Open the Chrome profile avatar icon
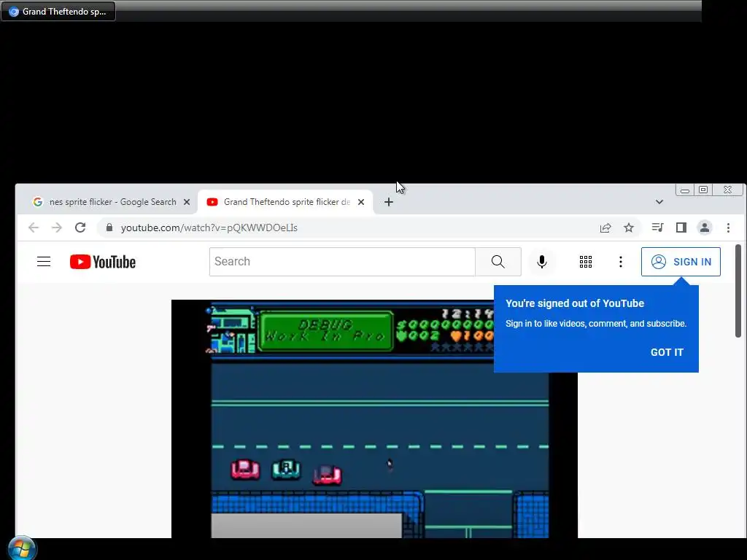Image resolution: width=747 pixels, height=560 pixels. [x=705, y=227]
